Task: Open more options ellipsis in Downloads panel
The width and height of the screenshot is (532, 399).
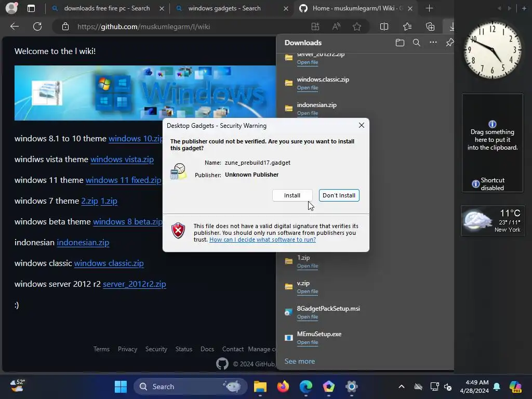Action: click(433, 43)
